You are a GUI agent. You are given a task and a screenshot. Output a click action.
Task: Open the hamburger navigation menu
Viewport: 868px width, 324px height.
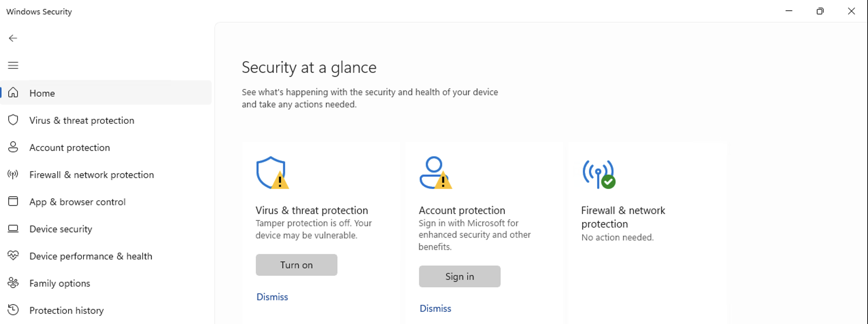click(13, 65)
